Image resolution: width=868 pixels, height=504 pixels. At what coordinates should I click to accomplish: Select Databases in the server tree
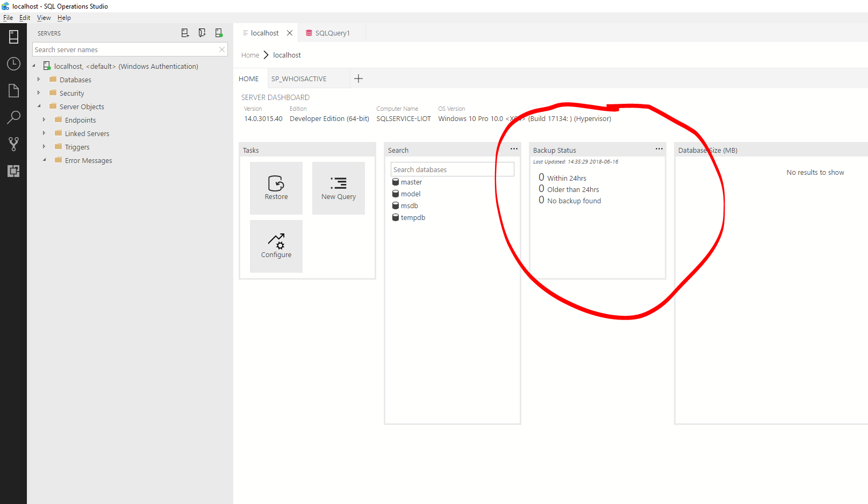[75, 80]
